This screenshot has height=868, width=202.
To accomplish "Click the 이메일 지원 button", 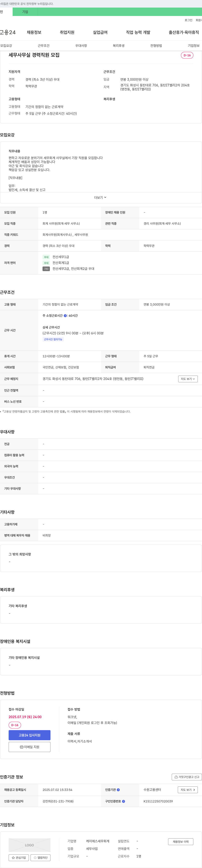I will (29, 747).
